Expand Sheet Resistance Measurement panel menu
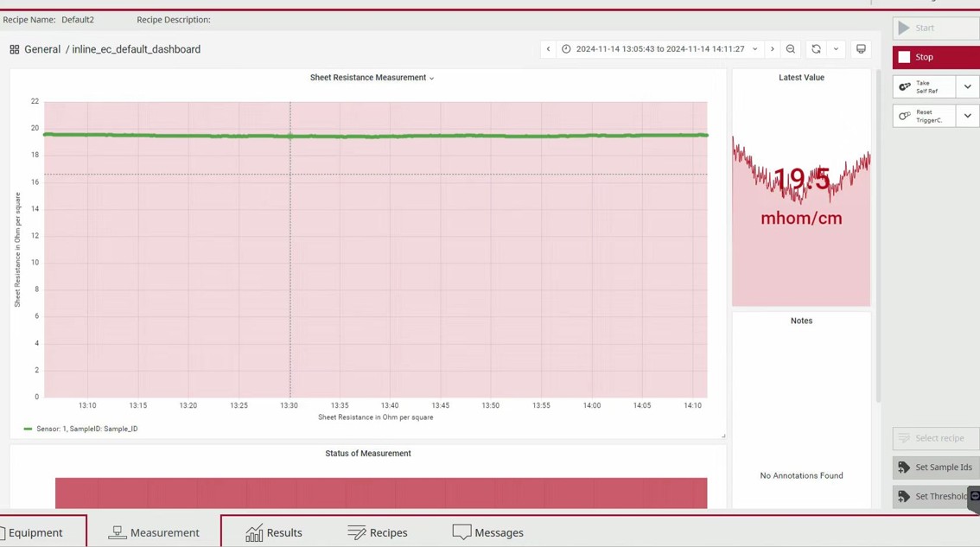 [372, 78]
